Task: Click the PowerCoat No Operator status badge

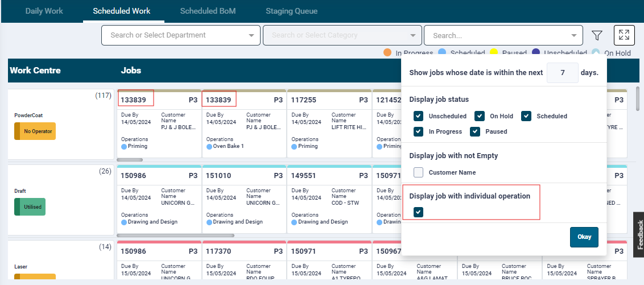Action: pyautogui.click(x=35, y=131)
